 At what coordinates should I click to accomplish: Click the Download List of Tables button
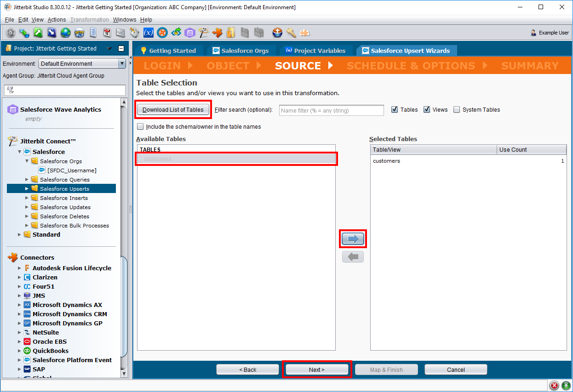(173, 110)
